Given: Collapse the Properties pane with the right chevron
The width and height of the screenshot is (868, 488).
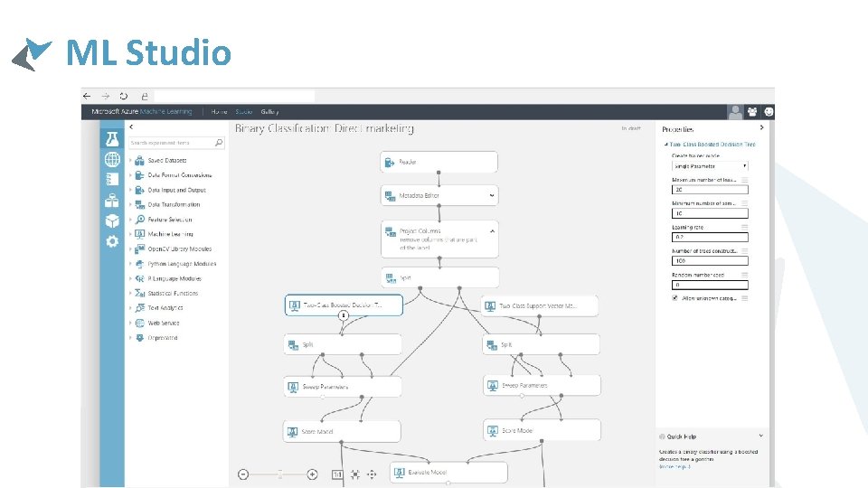Looking at the screenshot, I should point(761,127).
